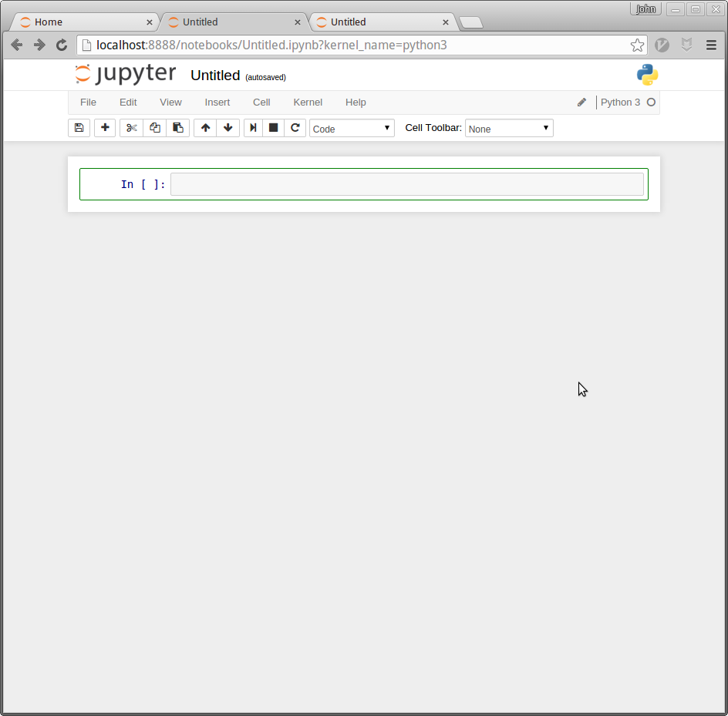Run the current cell
Screen dimensions: 728x716
point(253,128)
